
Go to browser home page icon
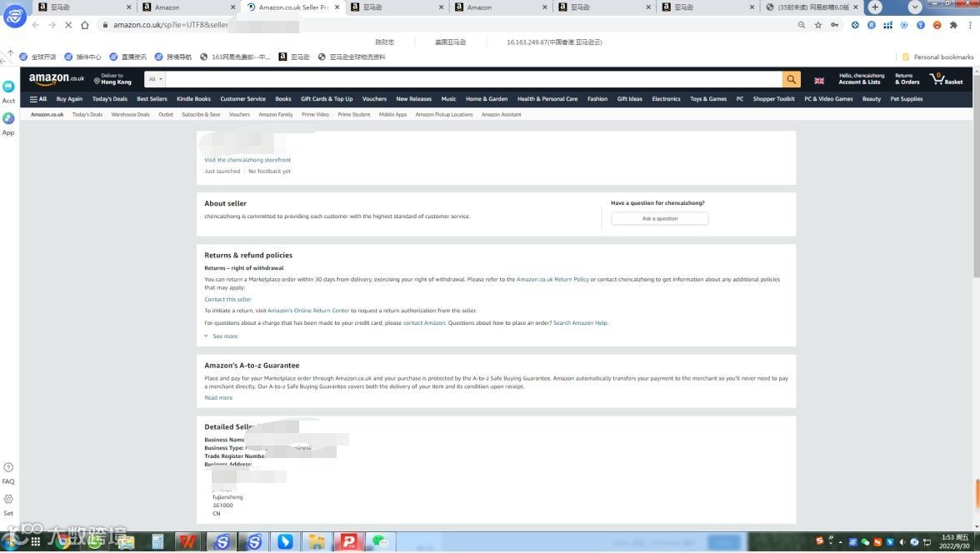[x=85, y=25]
